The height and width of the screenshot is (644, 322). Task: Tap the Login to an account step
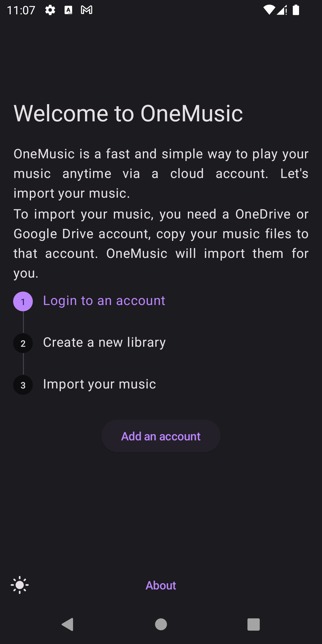104,301
